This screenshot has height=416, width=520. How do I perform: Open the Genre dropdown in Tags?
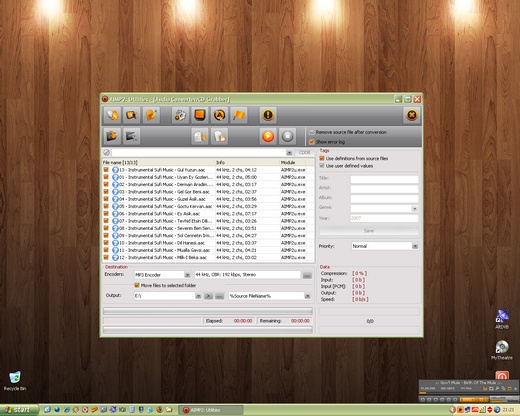click(415, 209)
